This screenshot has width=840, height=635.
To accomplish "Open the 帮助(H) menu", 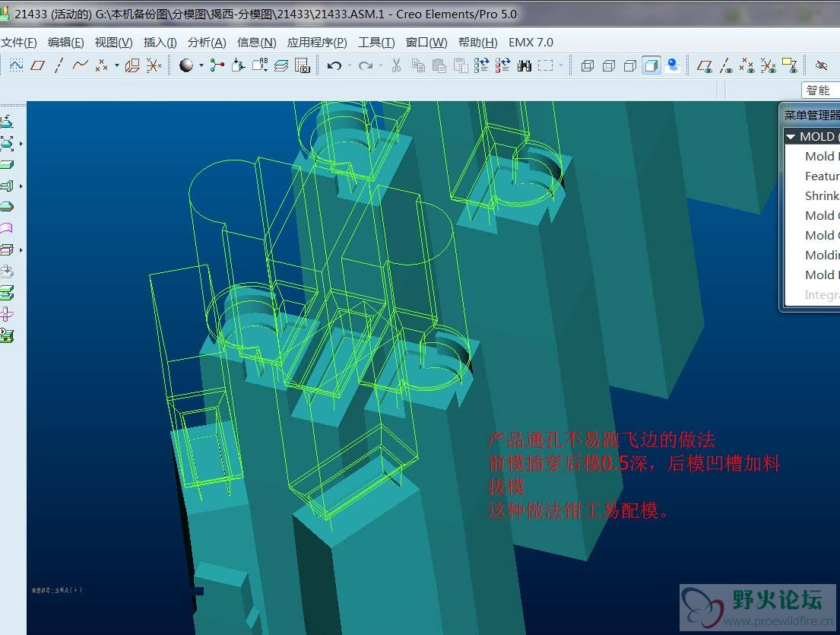I will [478, 43].
